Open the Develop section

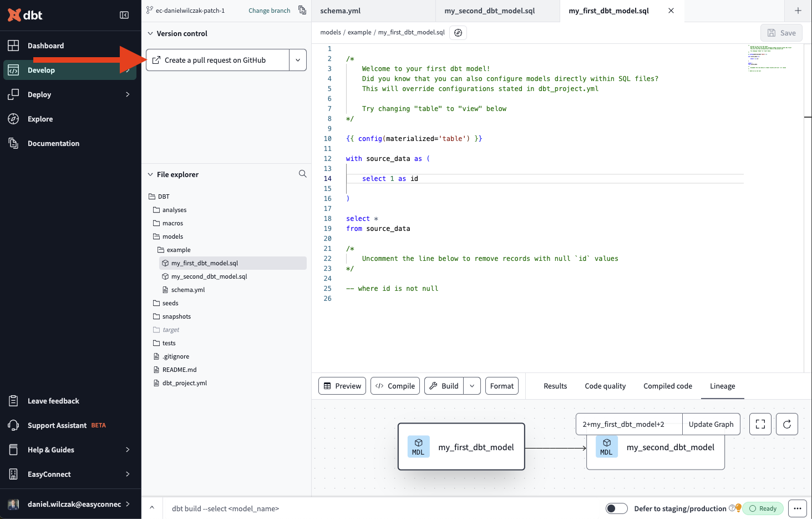point(70,70)
